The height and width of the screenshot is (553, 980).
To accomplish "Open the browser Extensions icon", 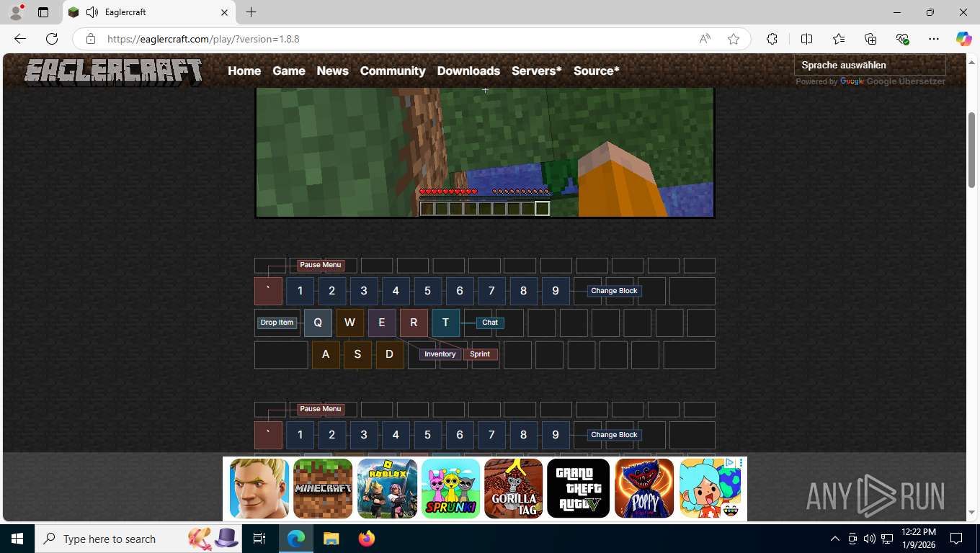I will [x=772, y=39].
